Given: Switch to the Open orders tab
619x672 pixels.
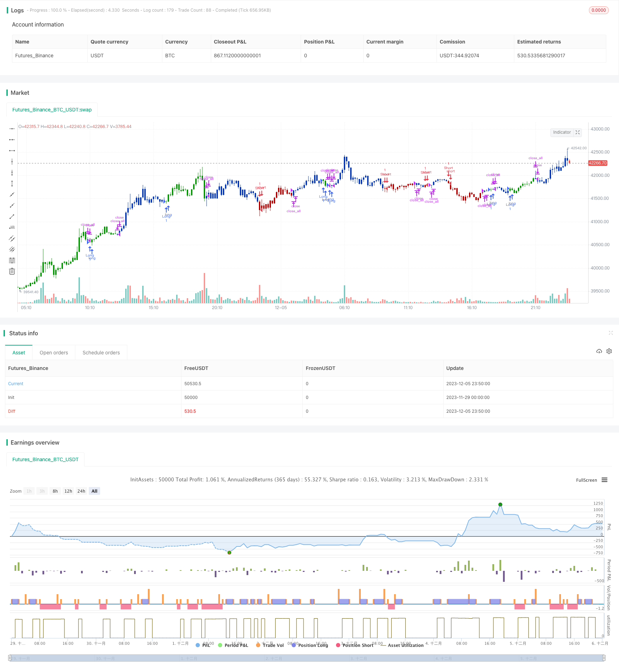Looking at the screenshot, I should 54,353.
